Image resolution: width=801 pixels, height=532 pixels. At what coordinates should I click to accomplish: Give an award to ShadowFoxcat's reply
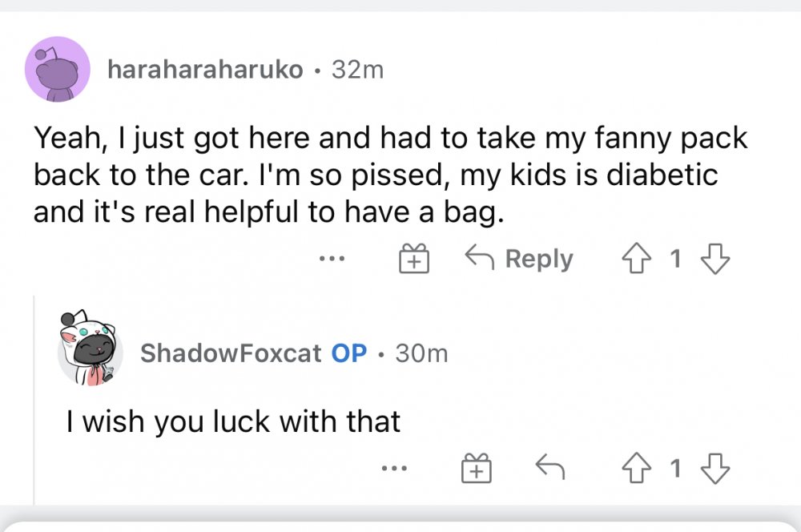click(474, 468)
